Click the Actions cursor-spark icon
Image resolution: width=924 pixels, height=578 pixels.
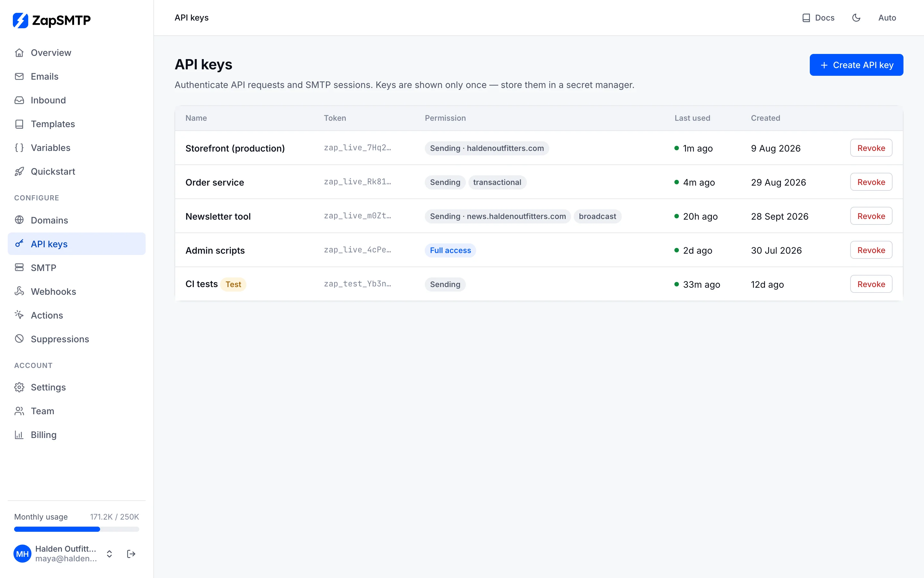(19, 315)
